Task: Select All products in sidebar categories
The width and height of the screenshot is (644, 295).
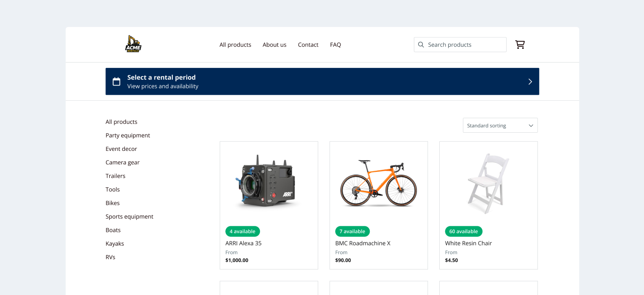Action: click(122, 122)
